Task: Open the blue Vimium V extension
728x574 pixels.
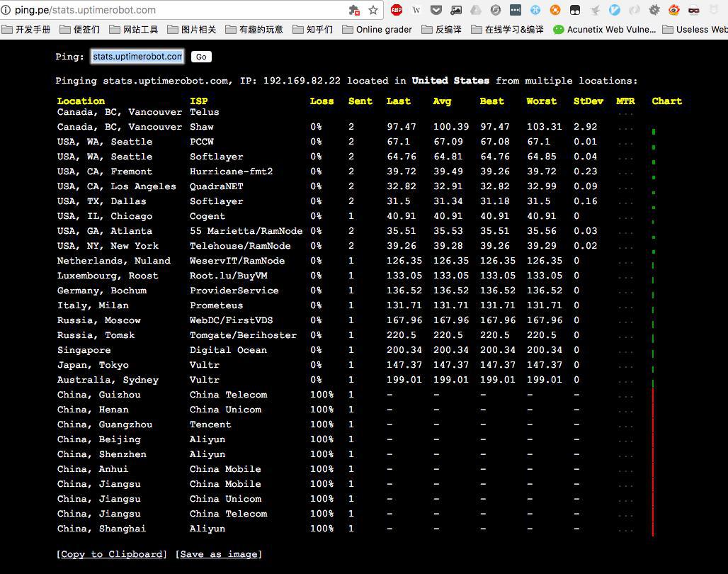Action: 614,10
